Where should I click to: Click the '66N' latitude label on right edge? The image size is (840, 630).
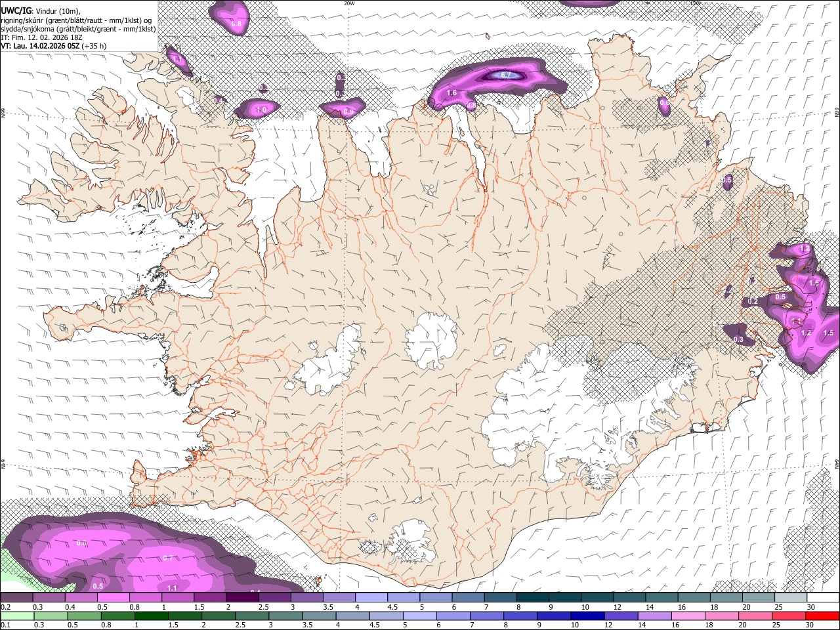837,114
